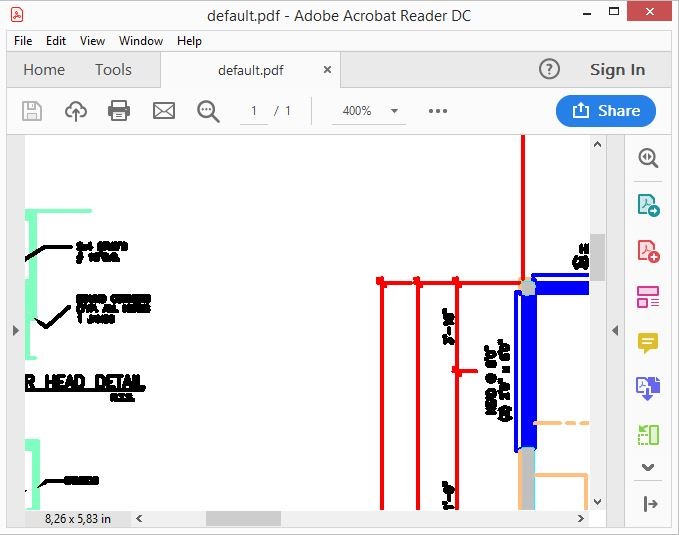Click the vertical scrollbar thumb

coord(598,257)
